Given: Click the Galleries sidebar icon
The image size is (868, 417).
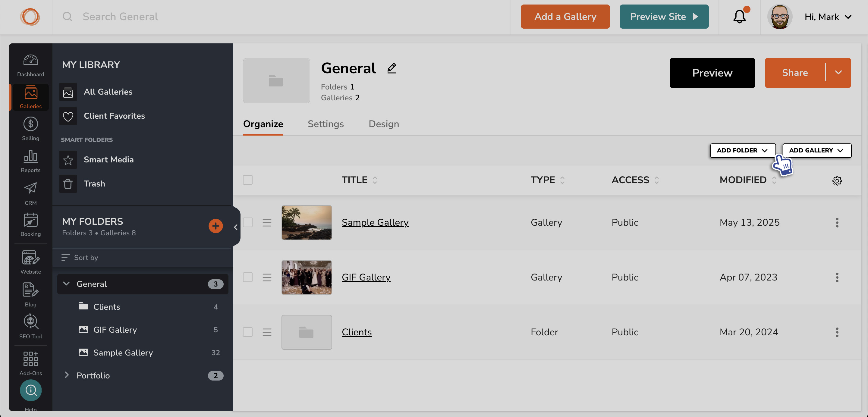Looking at the screenshot, I should point(30,97).
